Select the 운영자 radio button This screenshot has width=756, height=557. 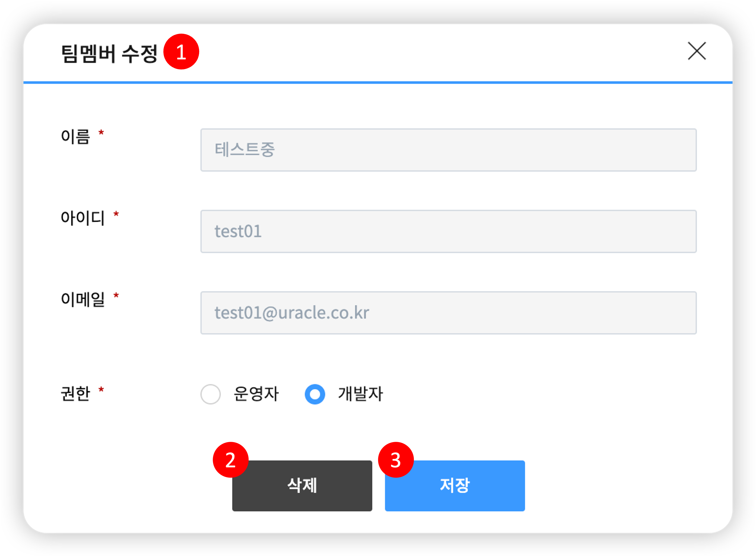click(x=211, y=394)
